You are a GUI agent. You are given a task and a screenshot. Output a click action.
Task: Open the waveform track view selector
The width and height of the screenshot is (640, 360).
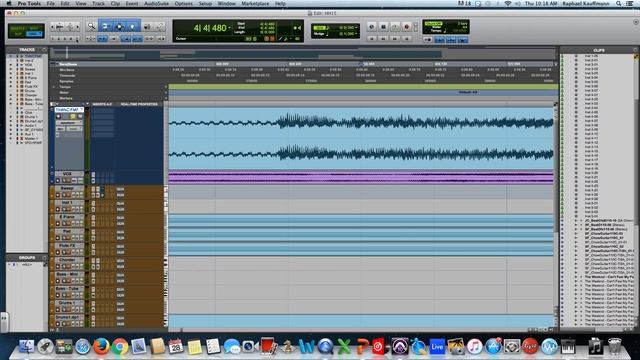[68, 123]
